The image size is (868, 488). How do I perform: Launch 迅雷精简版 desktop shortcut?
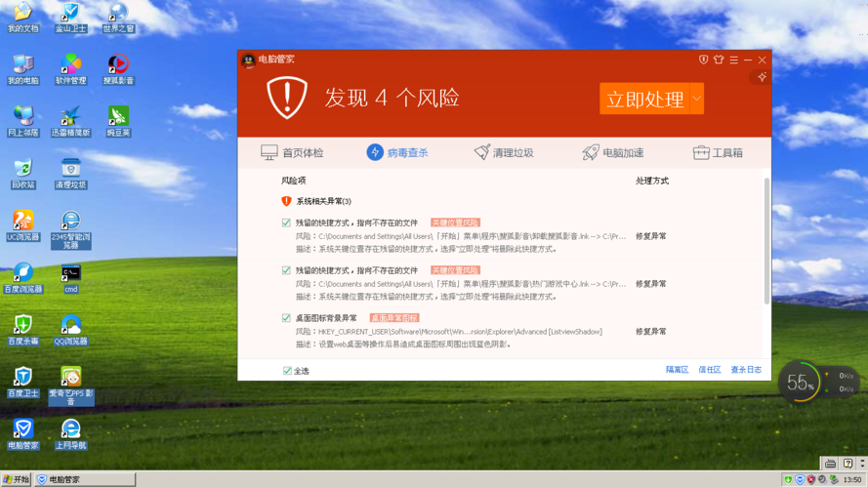point(71,122)
